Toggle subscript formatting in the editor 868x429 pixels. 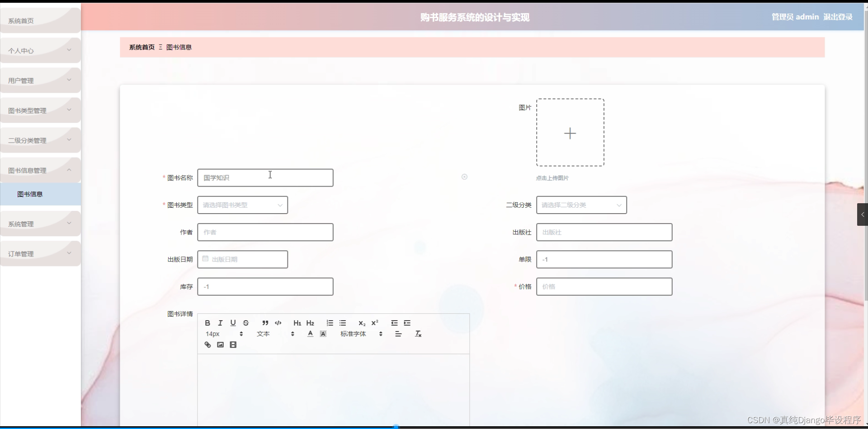pyautogui.click(x=362, y=323)
